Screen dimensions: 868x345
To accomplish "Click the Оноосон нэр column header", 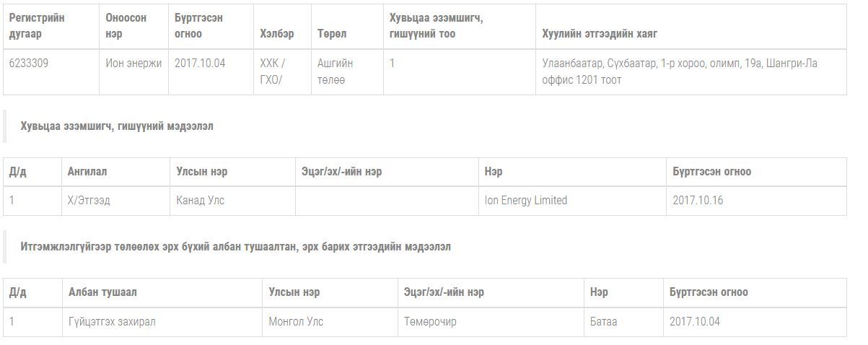I will click(126, 26).
